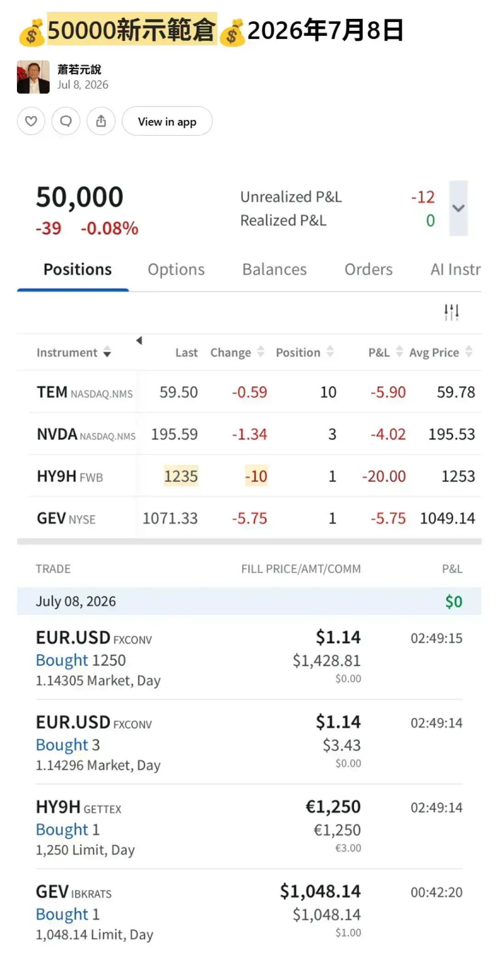
Task: Select the NVDA position row
Action: [249, 434]
